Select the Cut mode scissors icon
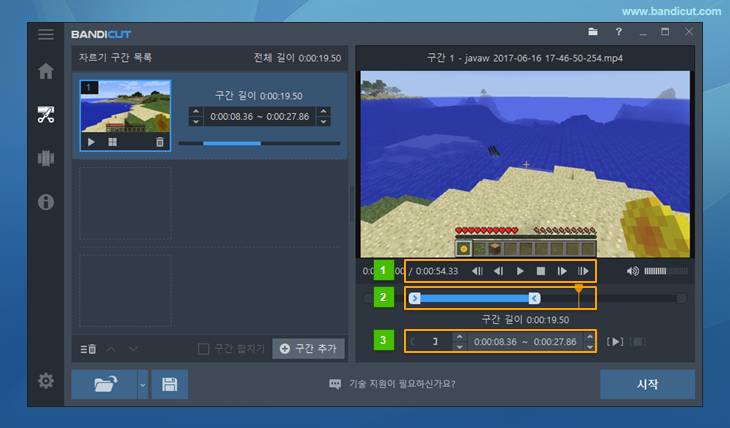 46,115
